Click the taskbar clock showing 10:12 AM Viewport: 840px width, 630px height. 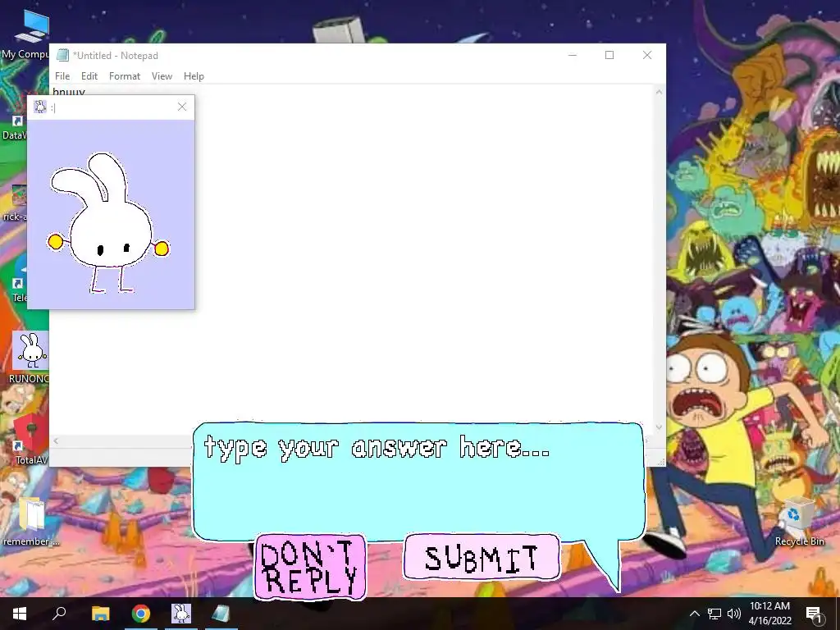[769, 614]
